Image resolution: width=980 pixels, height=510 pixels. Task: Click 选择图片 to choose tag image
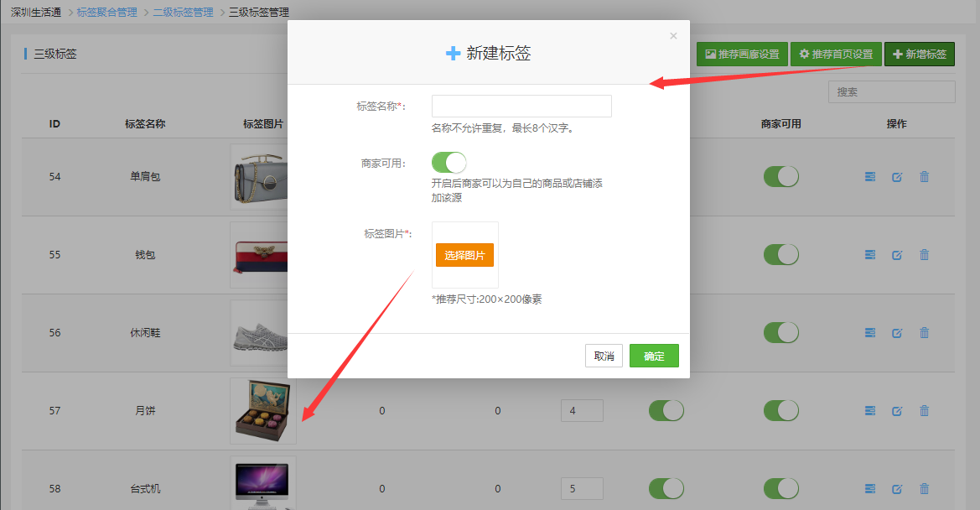(464, 255)
